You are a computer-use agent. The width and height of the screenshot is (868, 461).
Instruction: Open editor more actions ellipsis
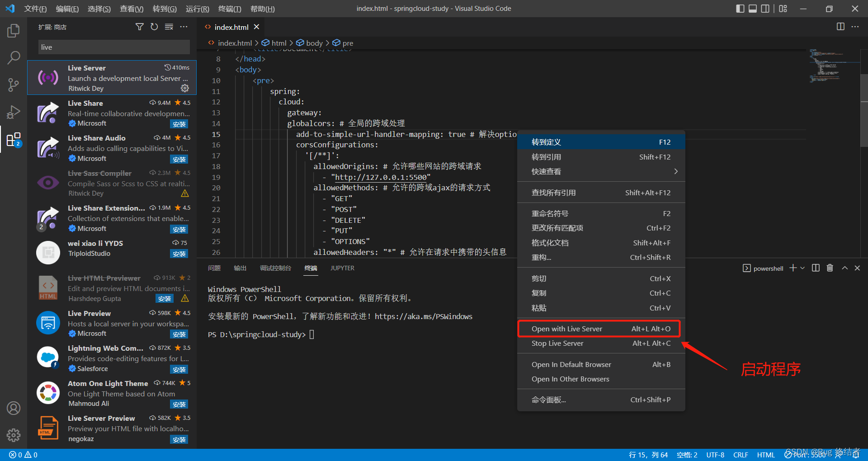[855, 27]
